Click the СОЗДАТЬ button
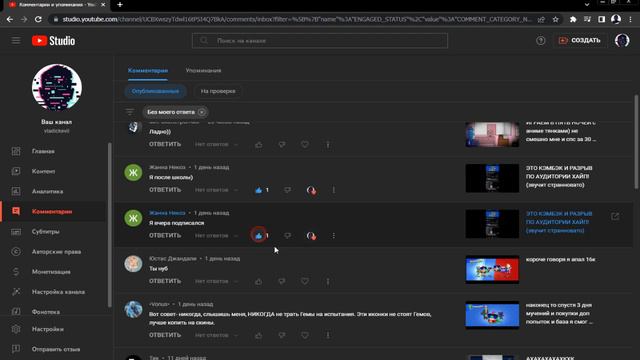 coord(580,40)
